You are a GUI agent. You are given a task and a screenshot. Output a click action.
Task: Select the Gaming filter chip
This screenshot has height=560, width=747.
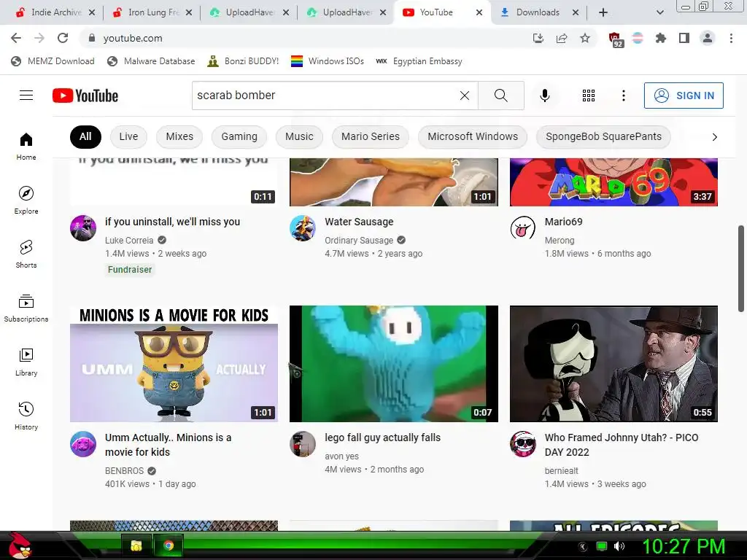pyautogui.click(x=239, y=136)
